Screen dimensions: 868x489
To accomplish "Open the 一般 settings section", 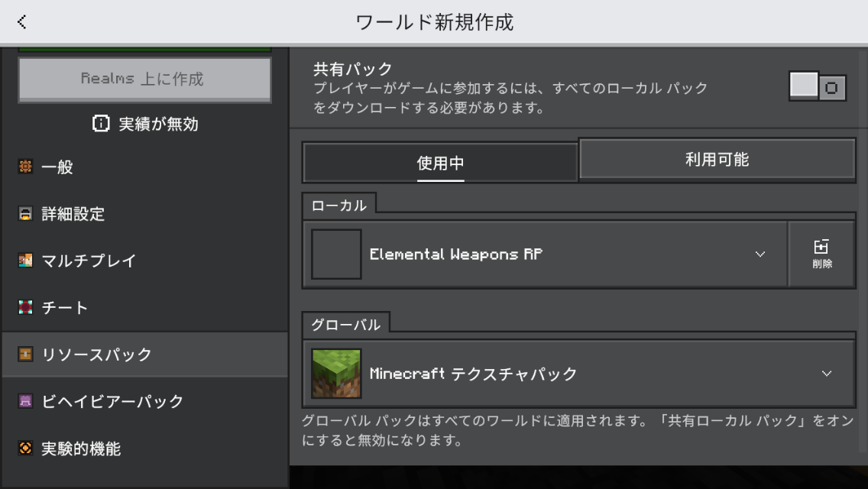I will pyautogui.click(x=145, y=167).
